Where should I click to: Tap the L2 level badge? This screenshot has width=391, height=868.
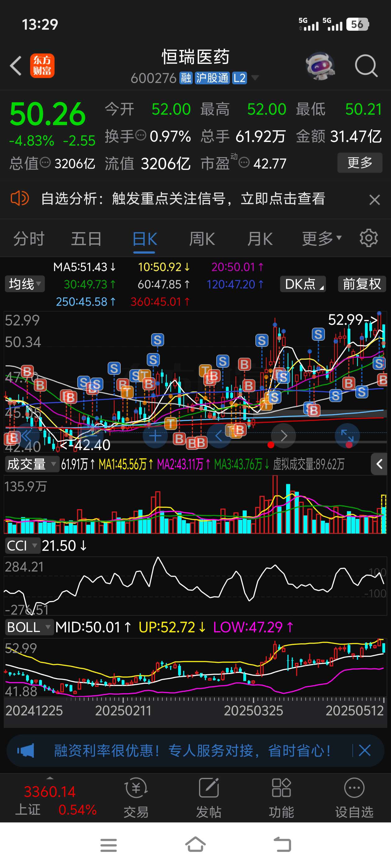(239, 78)
